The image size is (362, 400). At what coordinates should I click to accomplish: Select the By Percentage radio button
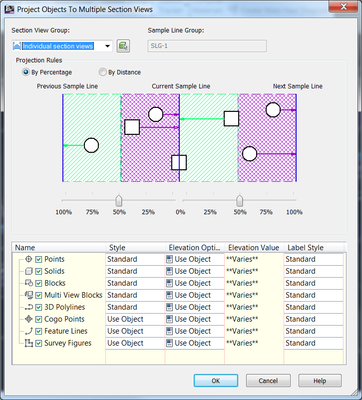tap(26, 72)
